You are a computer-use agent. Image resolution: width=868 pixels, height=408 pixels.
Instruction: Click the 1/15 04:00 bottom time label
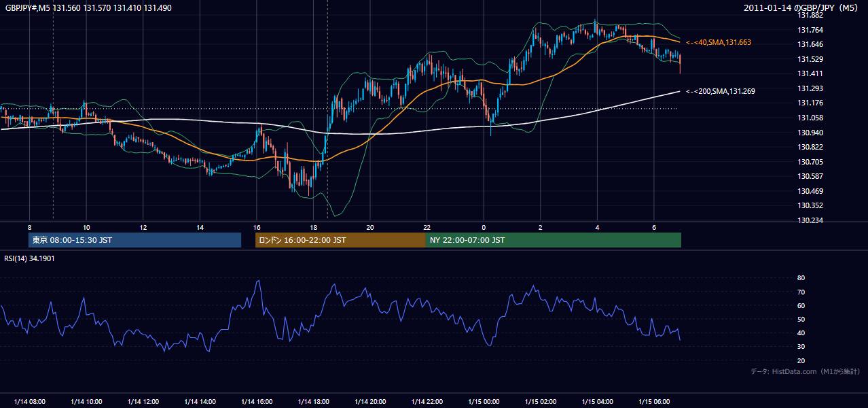tap(597, 402)
